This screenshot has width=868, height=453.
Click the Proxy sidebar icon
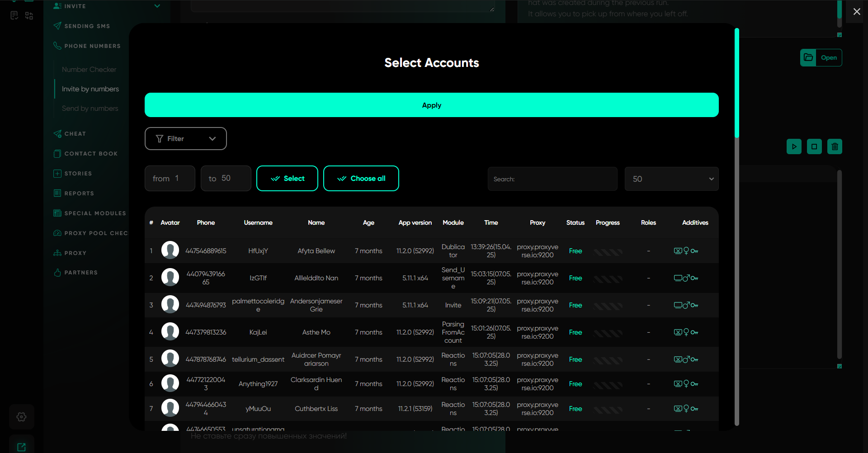(57, 253)
